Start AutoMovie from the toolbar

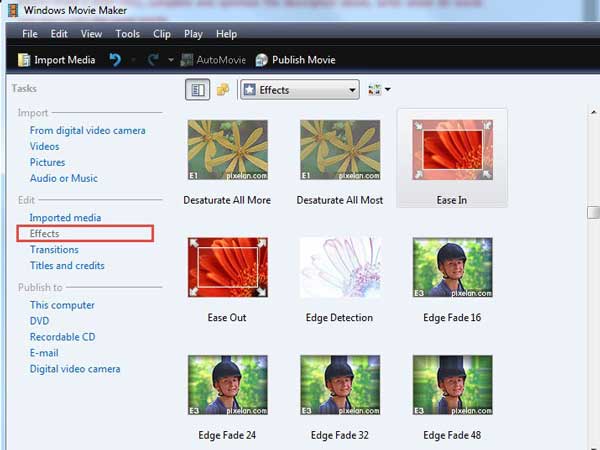(213, 60)
